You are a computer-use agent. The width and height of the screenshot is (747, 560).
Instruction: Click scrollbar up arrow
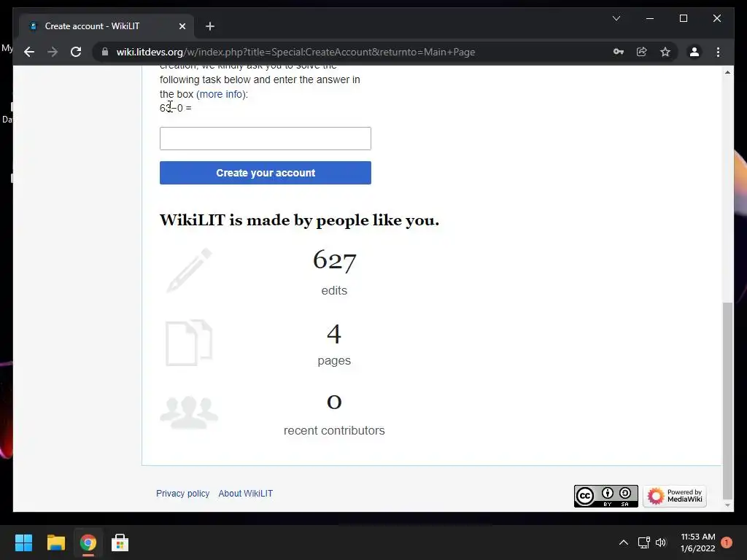coord(727,72)
